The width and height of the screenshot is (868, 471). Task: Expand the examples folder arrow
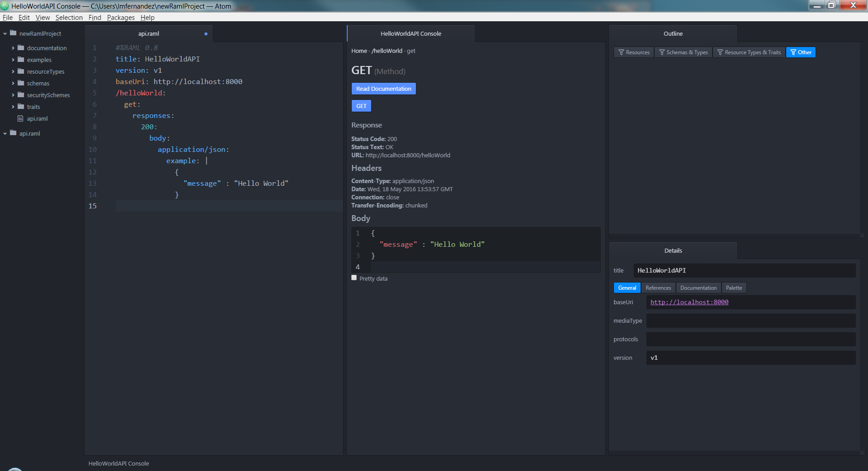tap(13, 60)
